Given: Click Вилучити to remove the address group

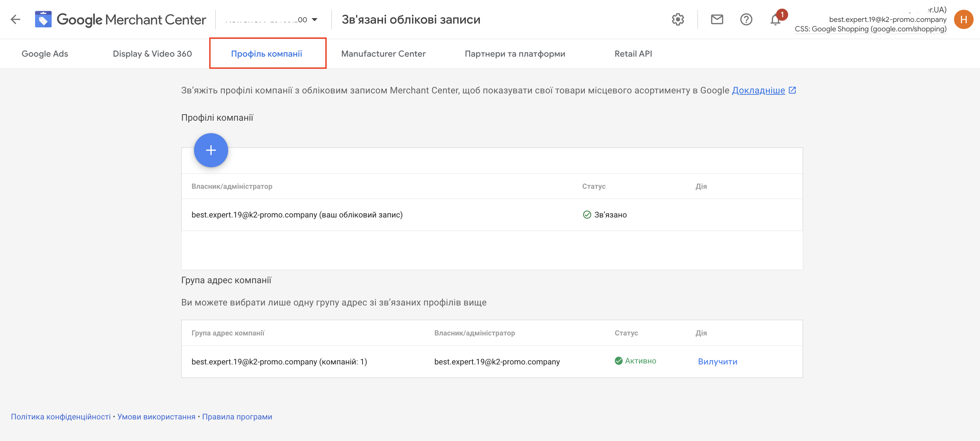Looking at the screenshot, I should click(x=717, y=361).
